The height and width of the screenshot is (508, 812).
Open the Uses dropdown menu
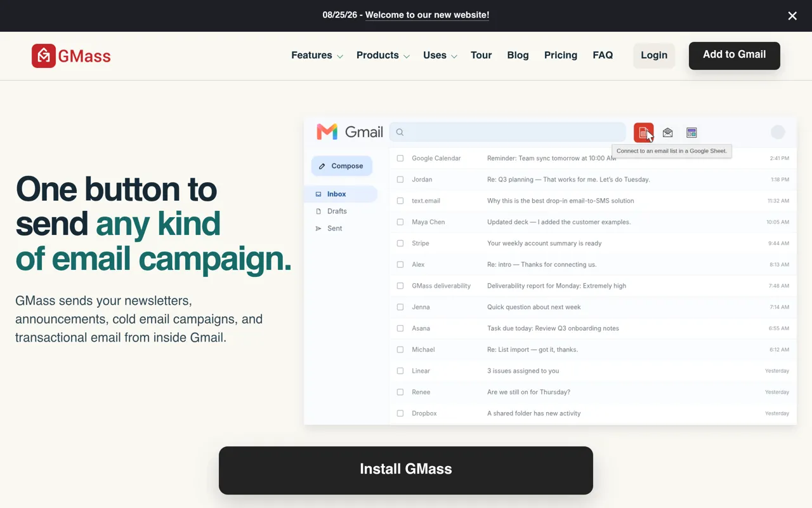440,55
